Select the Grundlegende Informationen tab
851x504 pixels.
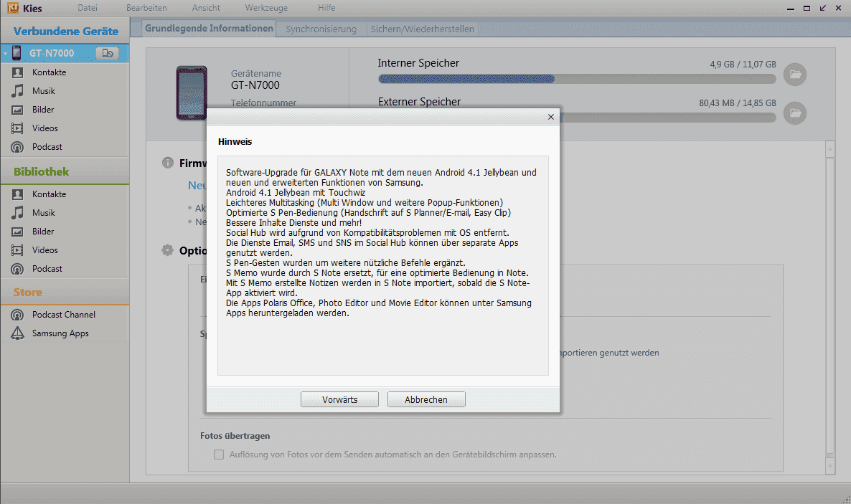click(x=209, y=28)
